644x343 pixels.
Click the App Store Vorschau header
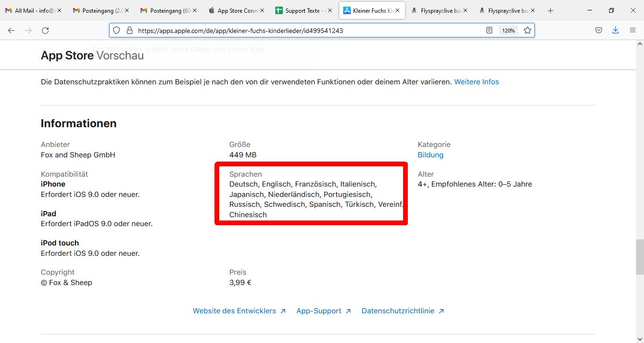click(92, 56)
